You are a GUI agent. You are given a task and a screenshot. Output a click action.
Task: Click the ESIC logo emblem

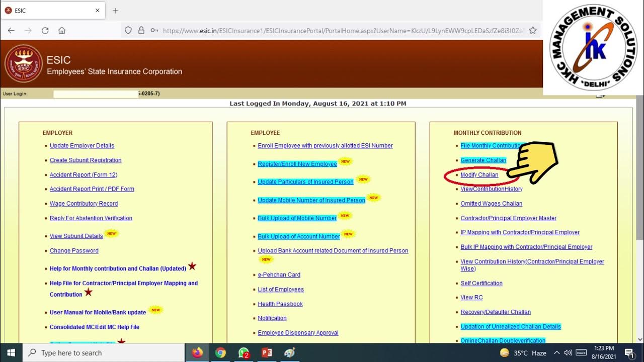tap(23, 64)
